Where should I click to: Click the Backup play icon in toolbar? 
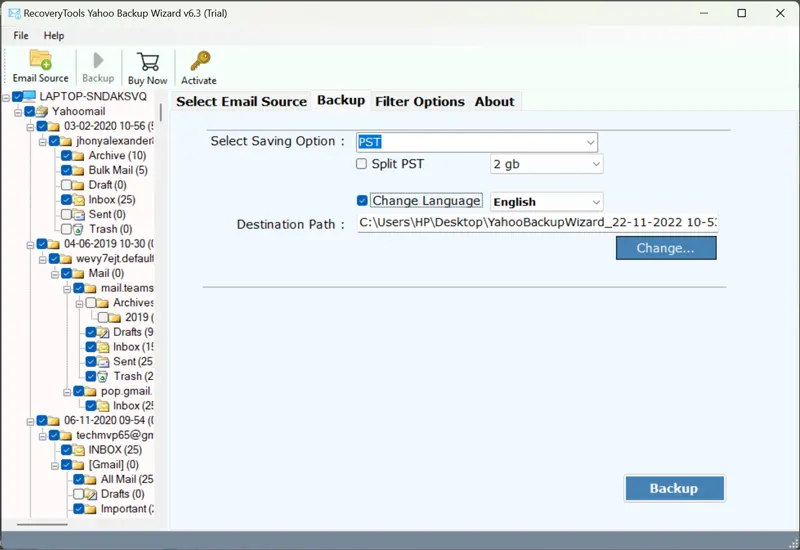[x=98, y=60]
